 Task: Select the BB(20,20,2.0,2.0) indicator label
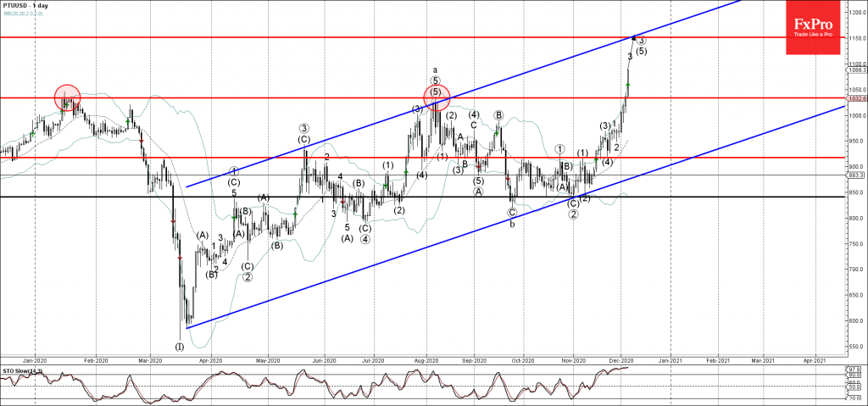point(22,14)
